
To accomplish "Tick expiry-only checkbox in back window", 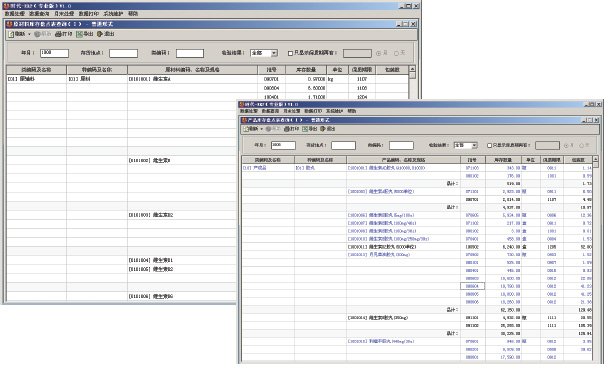I will pos(290,53).
